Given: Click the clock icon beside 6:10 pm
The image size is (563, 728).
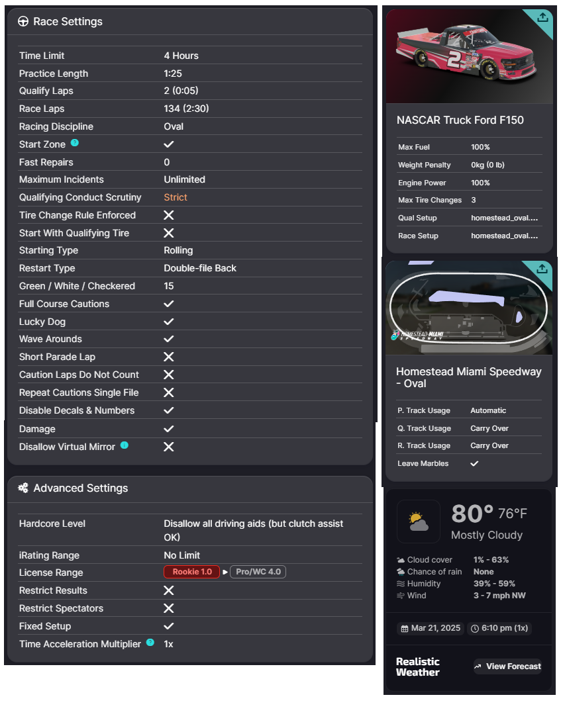Looking at the screenshot, I should (x=475, y=629).
